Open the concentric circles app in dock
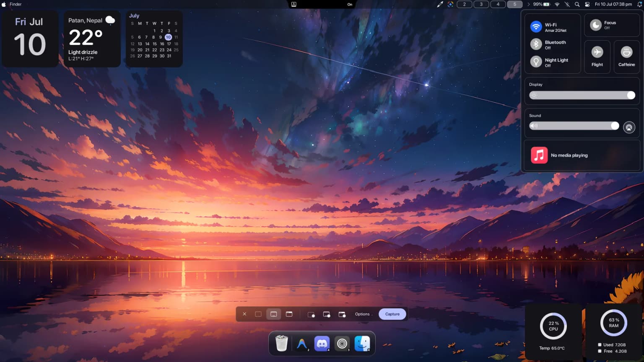This screenshot has height=362, width=644. point(342,344)
